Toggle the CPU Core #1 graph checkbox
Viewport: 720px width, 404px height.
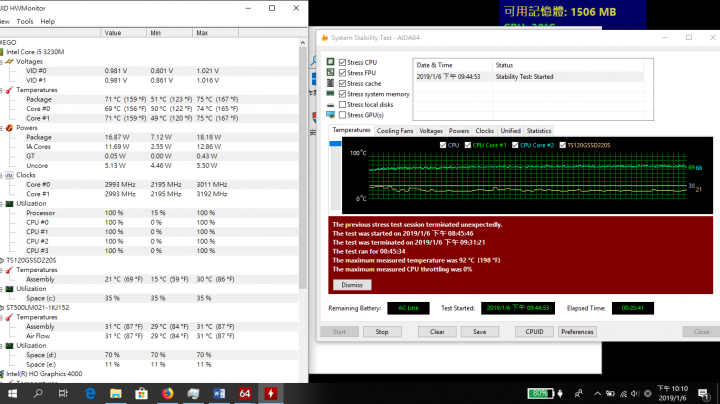pyautogui.click(x=468, y=145)
